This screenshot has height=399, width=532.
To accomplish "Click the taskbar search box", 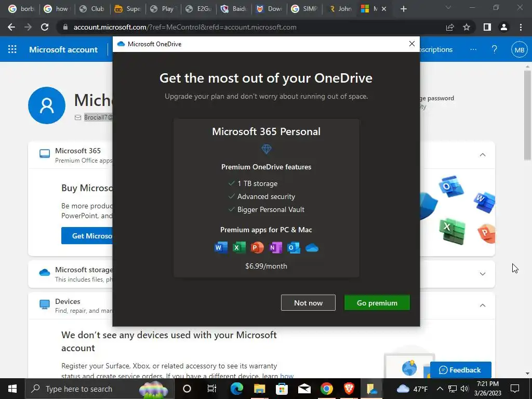I will pos(100,389).
